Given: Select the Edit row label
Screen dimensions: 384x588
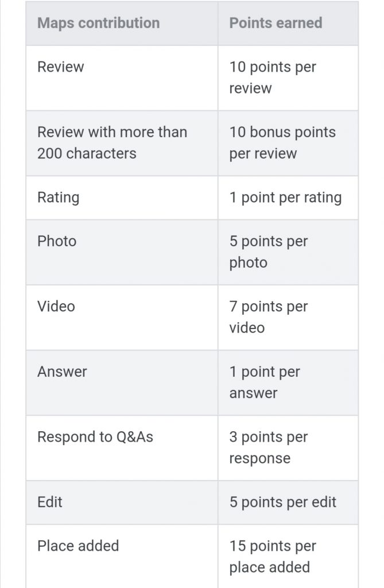Looking at the screenshot, I should point(50,502).
